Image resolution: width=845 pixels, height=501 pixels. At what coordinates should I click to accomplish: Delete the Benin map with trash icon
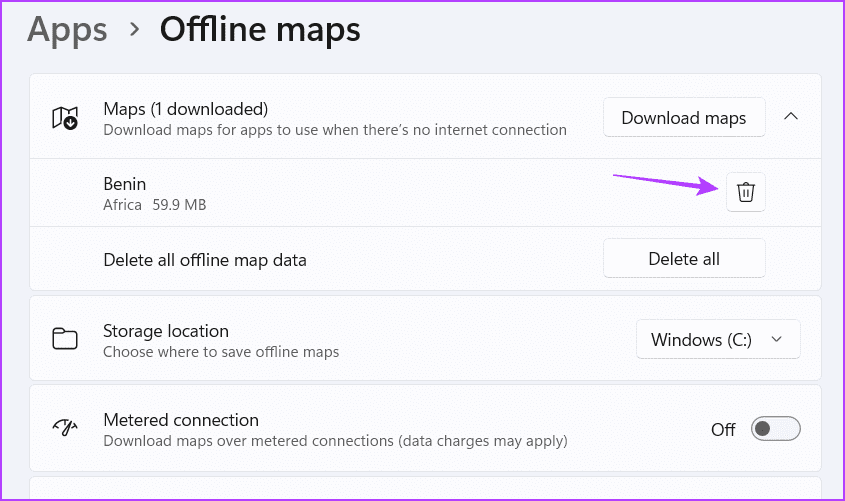[x=745, y=192]
